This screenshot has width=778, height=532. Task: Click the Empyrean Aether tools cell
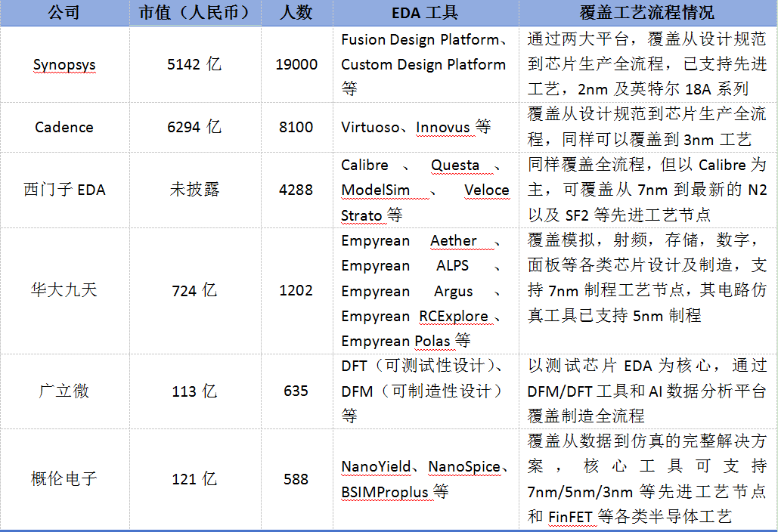(426, 290)
